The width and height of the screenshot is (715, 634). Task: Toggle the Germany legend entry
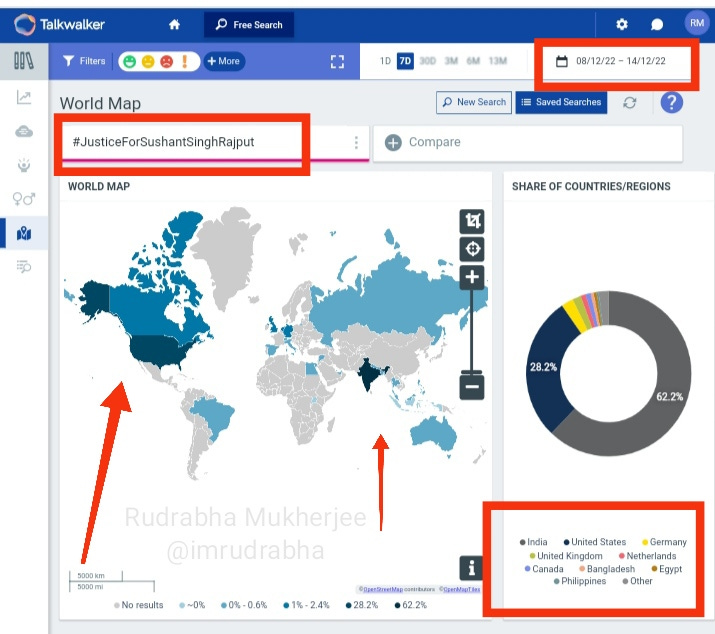point(664,542)
